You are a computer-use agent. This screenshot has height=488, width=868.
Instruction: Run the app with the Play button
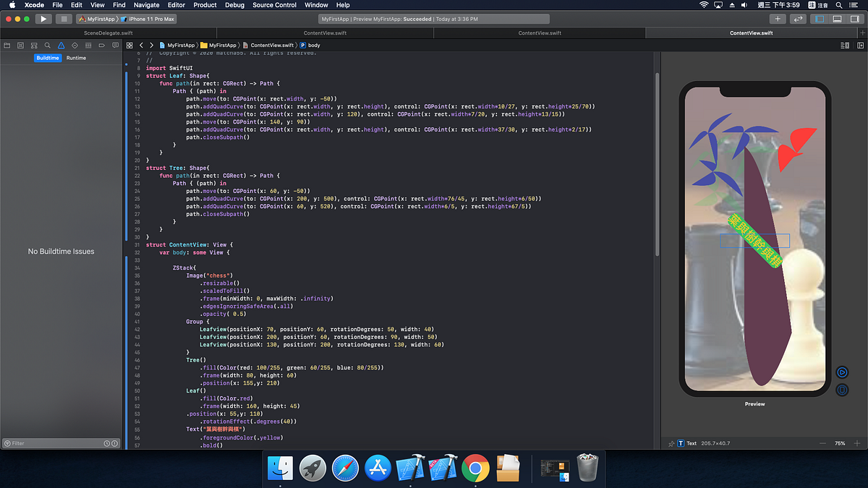(43, 19)
